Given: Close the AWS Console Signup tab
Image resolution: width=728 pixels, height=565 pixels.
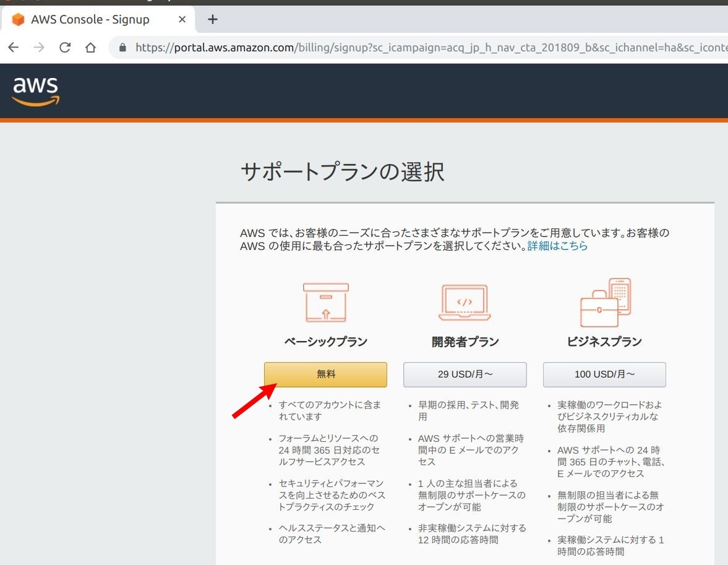Looking at the screenshot, I should coord(182,20).
